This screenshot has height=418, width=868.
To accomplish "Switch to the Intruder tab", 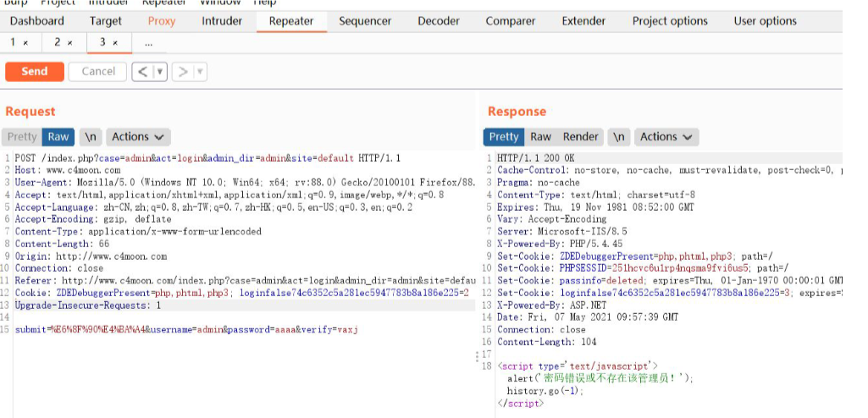I will 222,21.
